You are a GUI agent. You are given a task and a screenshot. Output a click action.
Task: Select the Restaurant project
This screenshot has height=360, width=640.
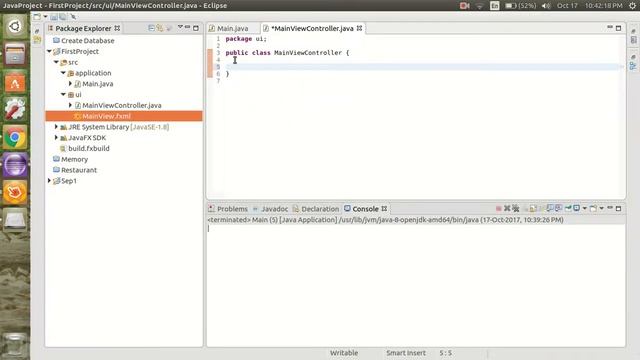point(79,170)
